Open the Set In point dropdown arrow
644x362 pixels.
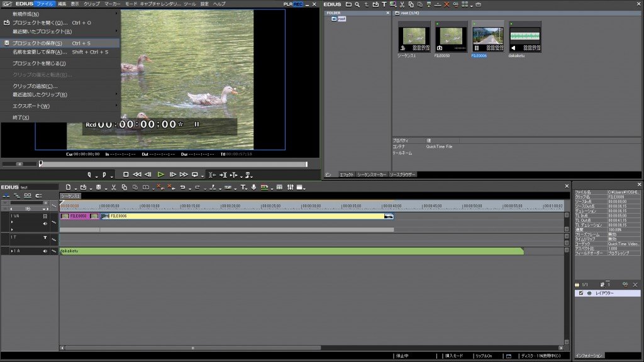tap(96, 176)
